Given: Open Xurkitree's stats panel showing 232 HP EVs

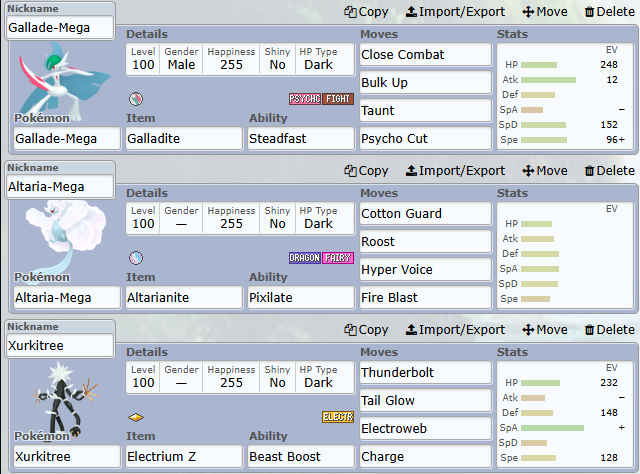Looking at the screenshot, I should point(565,414).
